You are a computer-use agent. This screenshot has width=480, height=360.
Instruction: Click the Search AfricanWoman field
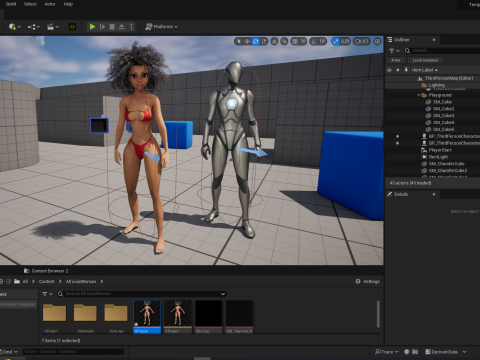[x=142, y=294]
